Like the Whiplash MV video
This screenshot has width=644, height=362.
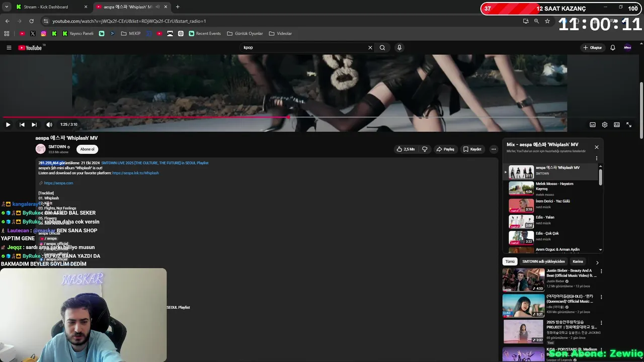[406, 149]
